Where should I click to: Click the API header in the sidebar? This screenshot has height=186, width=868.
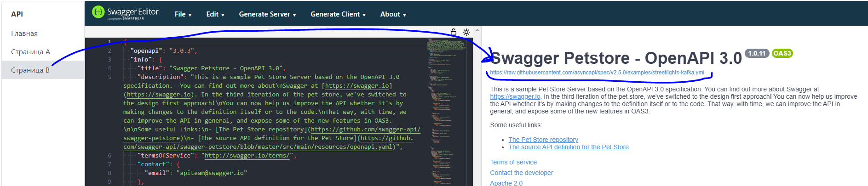pos(17,14)
